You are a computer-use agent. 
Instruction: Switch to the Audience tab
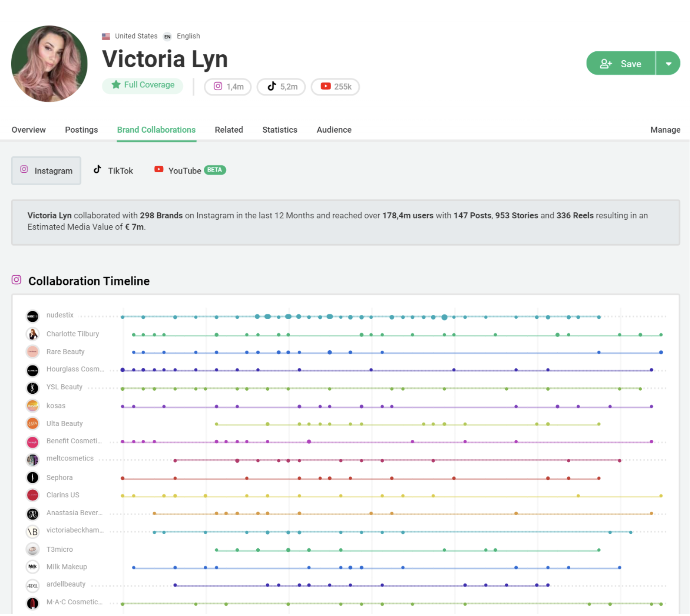[x=333, y=130]
